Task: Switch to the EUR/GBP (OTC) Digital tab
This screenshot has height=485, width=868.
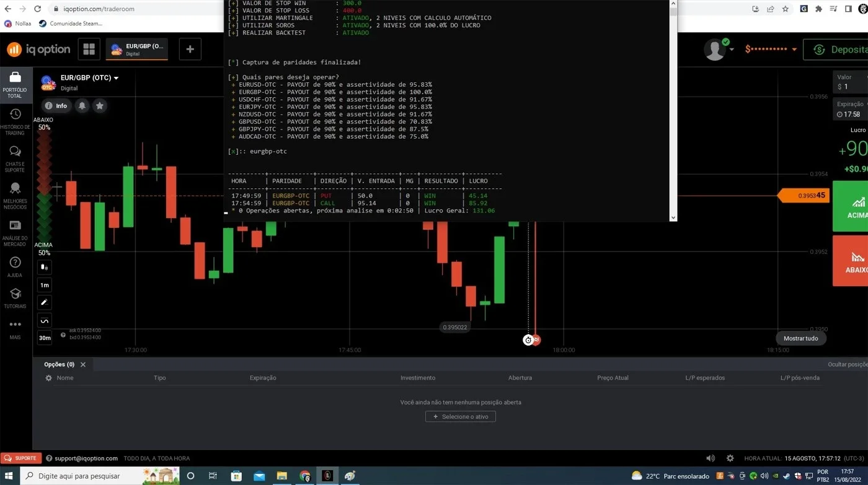Action: click(136, 50)
